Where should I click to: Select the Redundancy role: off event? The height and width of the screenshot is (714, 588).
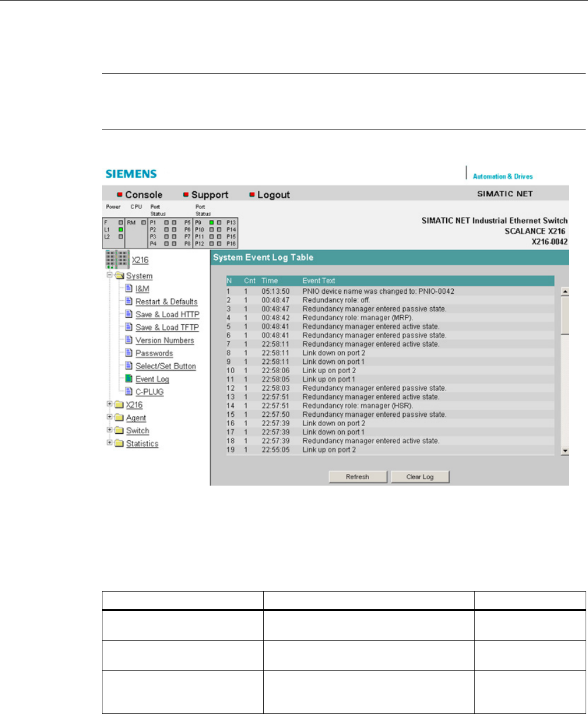click(390, 300)
